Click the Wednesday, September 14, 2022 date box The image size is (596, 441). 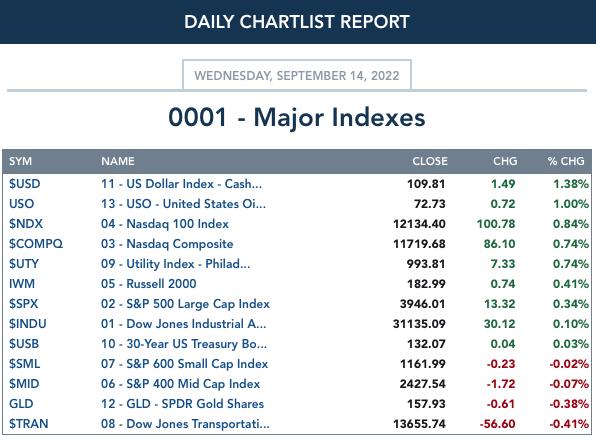tap(297, 75)
